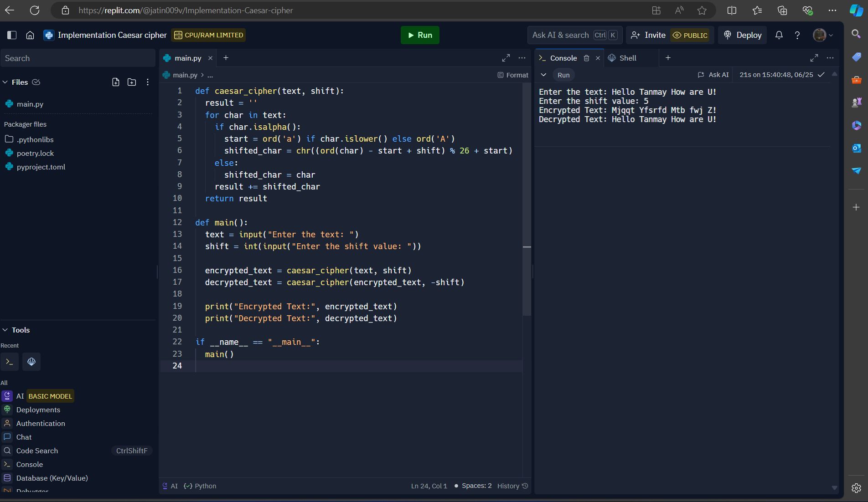Select the Console terminal icon under Recent tools
Screen dimensions: 868x502
tap(10, 362)
